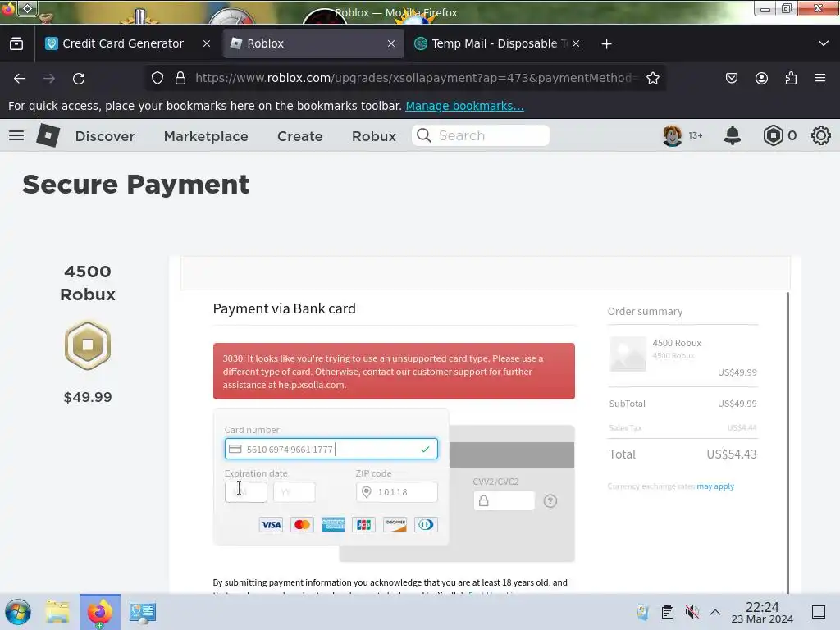Click the Roblox search field
The width and height of the screenshot is (840, 630).
[x=481, y=135]
